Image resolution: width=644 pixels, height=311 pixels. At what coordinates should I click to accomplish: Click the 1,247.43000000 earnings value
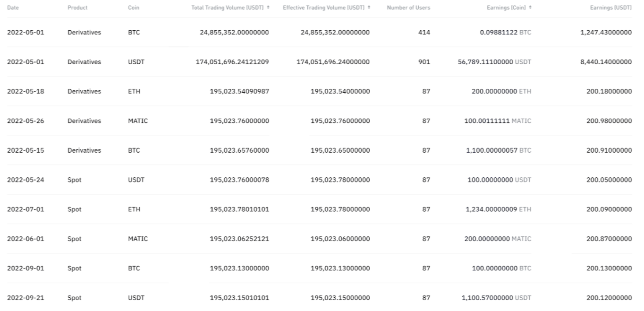point(606,33)
